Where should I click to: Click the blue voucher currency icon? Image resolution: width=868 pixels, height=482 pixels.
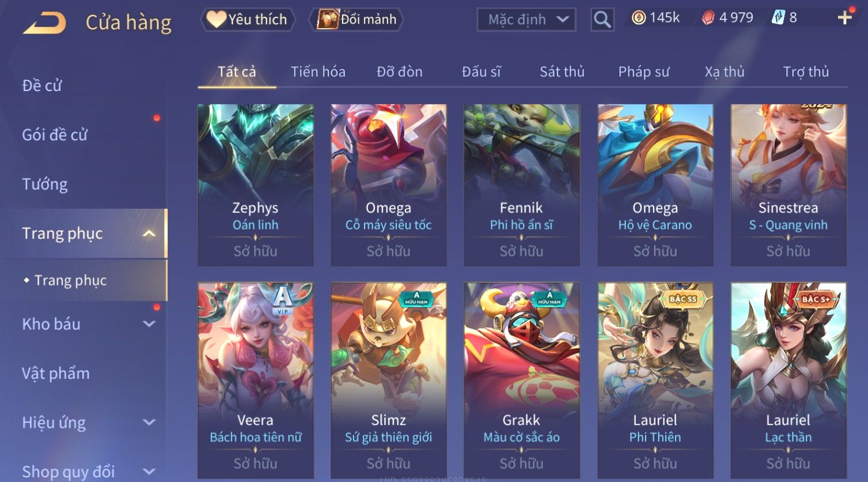[778, 18]
